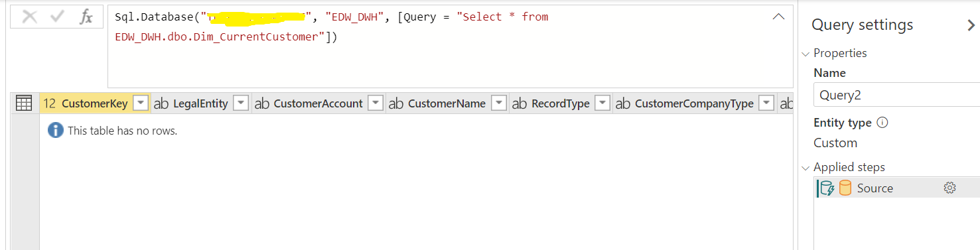Change LegalEntity column data type icon
Screen dimensions: 980x250
pos(161,103)
